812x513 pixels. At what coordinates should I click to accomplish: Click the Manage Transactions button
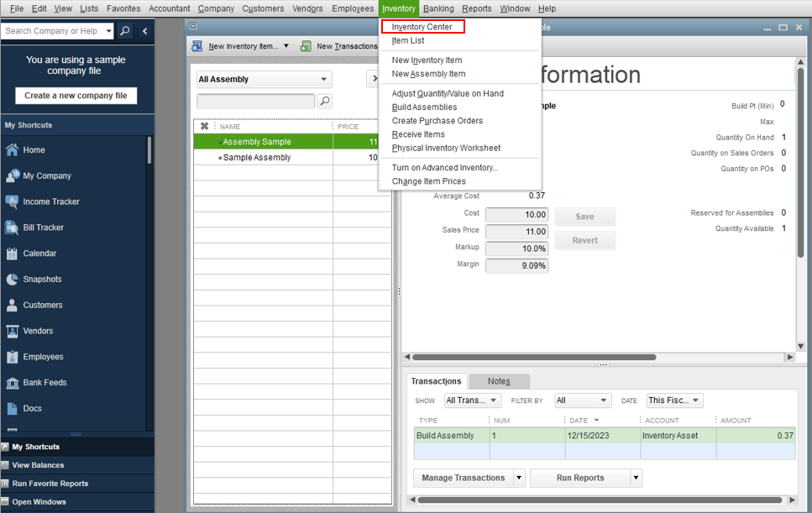463,478
